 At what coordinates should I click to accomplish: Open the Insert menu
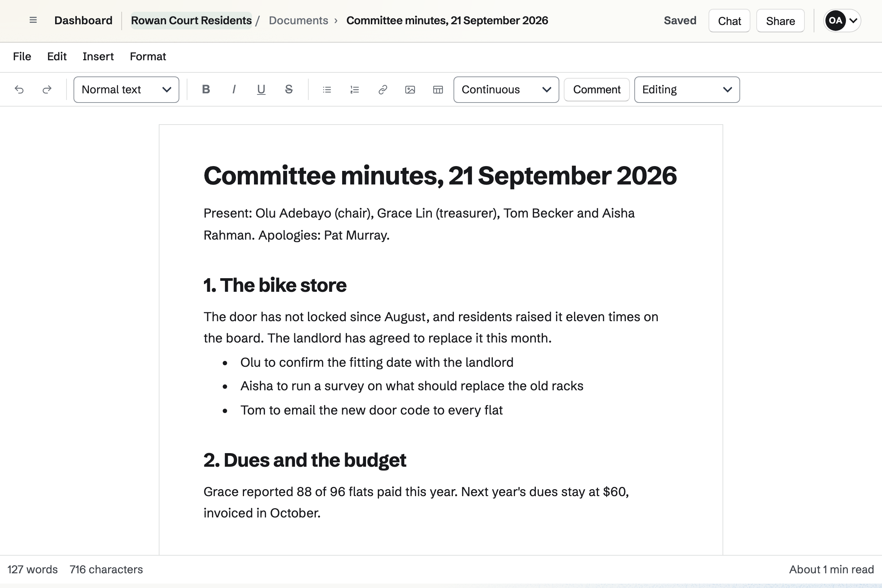click(98, 57)
